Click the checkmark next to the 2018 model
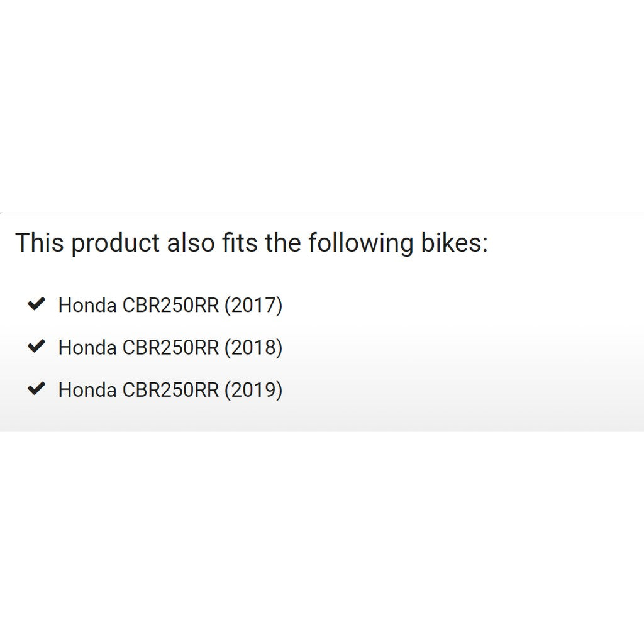The height and width of the screenshot is (644, 644). pos(37,347)
